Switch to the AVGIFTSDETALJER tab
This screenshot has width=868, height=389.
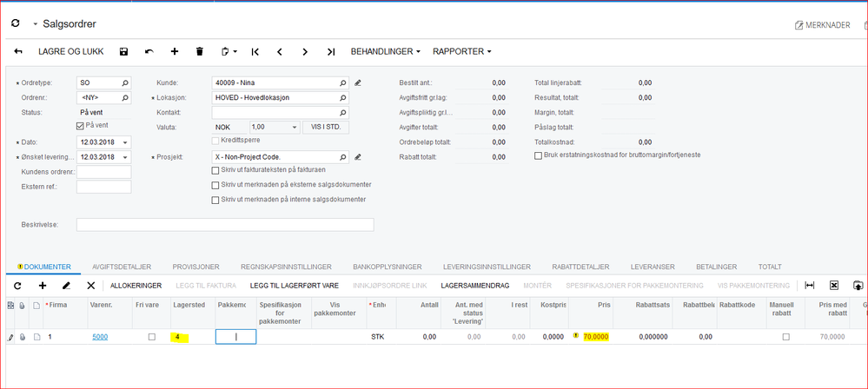tap(122, 267)
